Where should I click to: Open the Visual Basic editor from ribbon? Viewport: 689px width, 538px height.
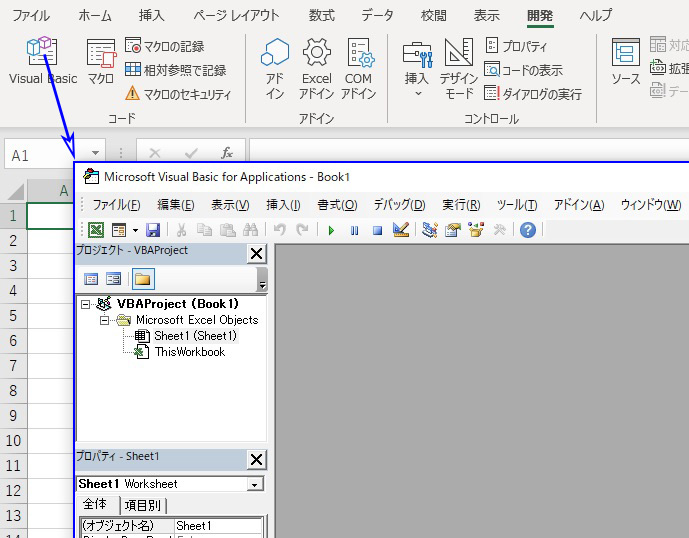click(x=43, y=60)
